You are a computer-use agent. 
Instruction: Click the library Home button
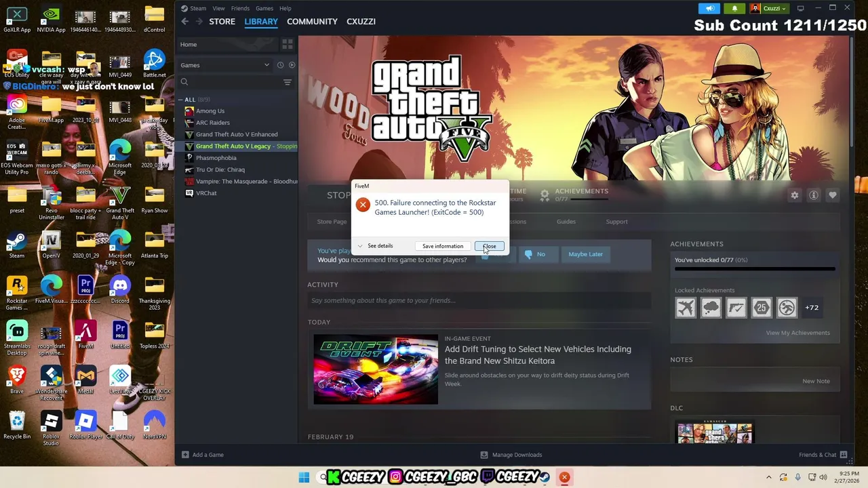[226, 45]
